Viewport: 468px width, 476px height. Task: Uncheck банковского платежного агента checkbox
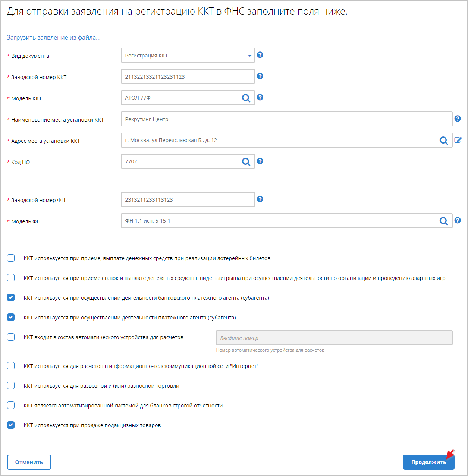click(x=11, y=297)
